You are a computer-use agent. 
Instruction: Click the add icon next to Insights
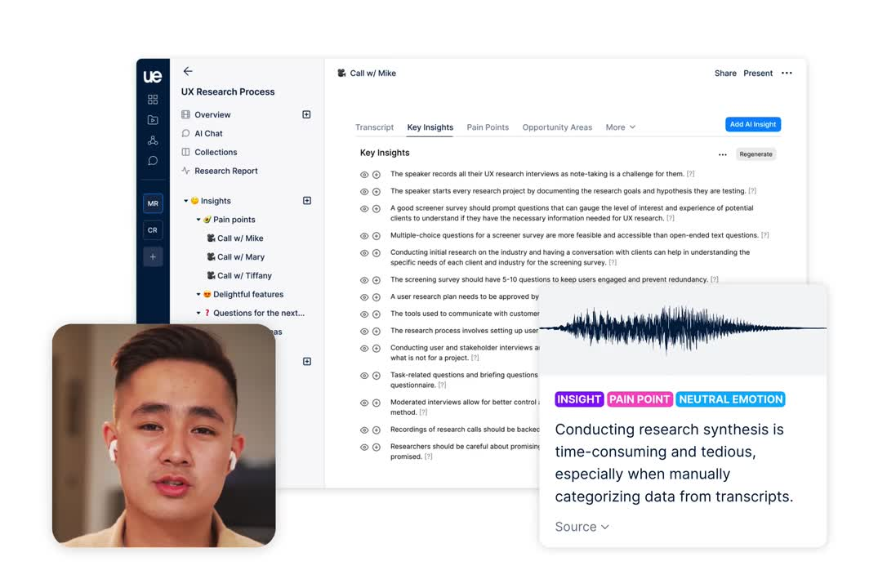(307, 201)
